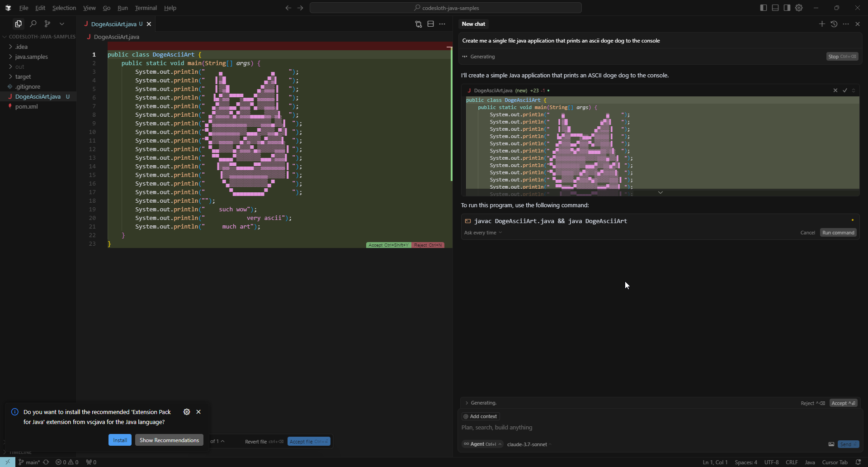Toggle the AI pane layout icon
The image size is (868, 467).
click(787, 8)
